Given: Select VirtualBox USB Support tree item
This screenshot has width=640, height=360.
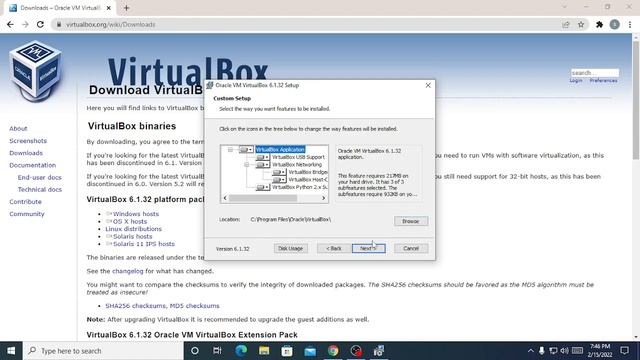Looking at the screenshot, I should tap(298, 157).
